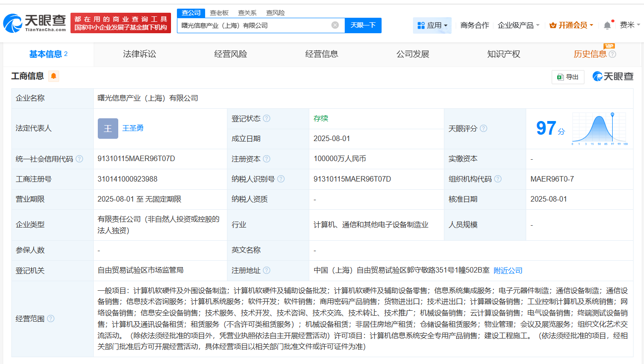
Task: Open the 应用 dropdown
Action: point(432,25)
